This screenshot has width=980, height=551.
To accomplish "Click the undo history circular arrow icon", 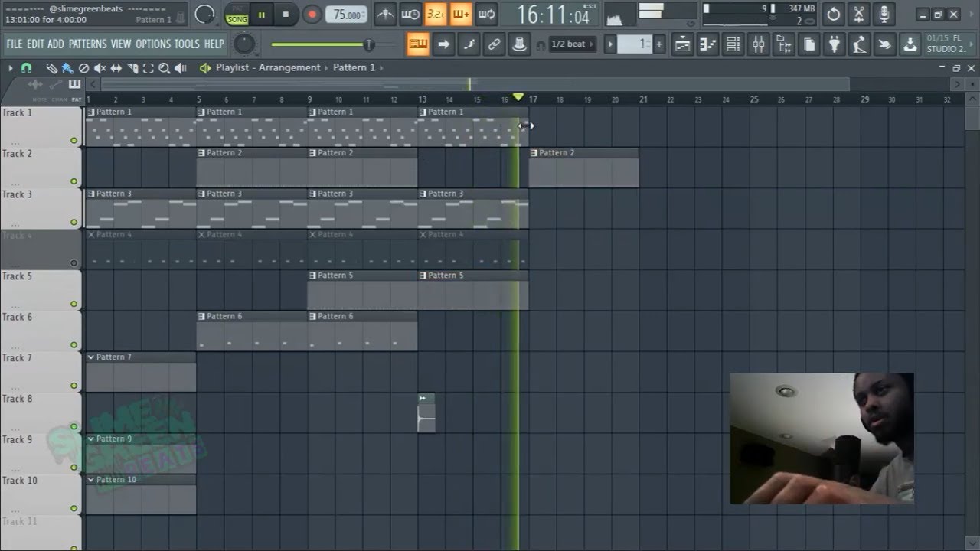I will [x=834, y=14].
